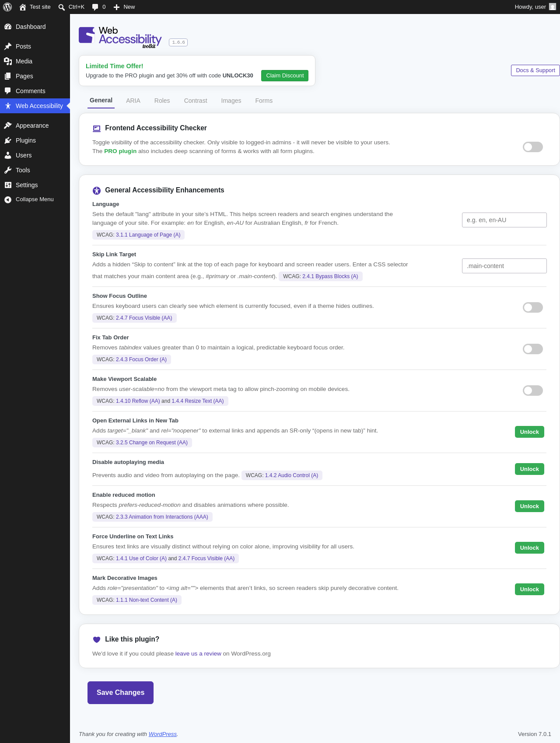Open the 3.1.1 Language of Page link
This screenshot has height=743, width=560.
coord(148,235)
